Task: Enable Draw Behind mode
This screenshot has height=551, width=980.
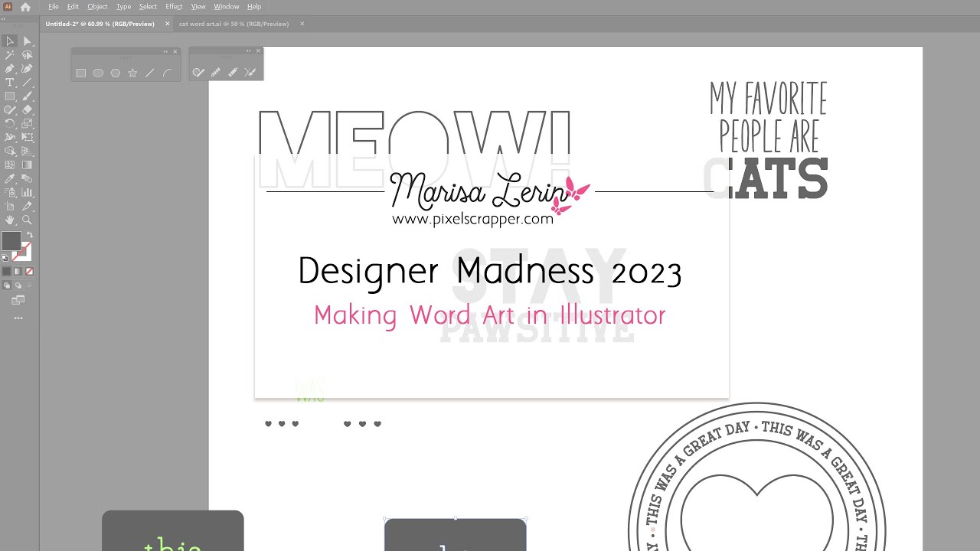Action: [18, 285]
